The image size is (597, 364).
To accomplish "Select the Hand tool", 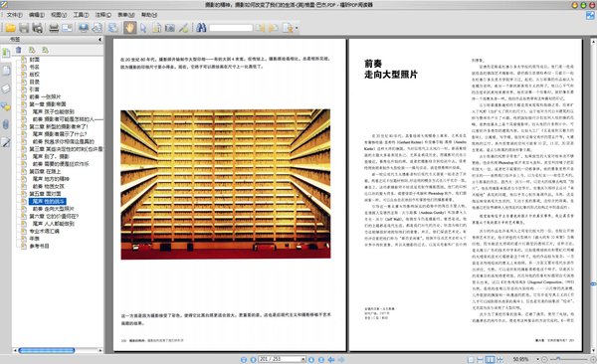I will coord(129,28).
